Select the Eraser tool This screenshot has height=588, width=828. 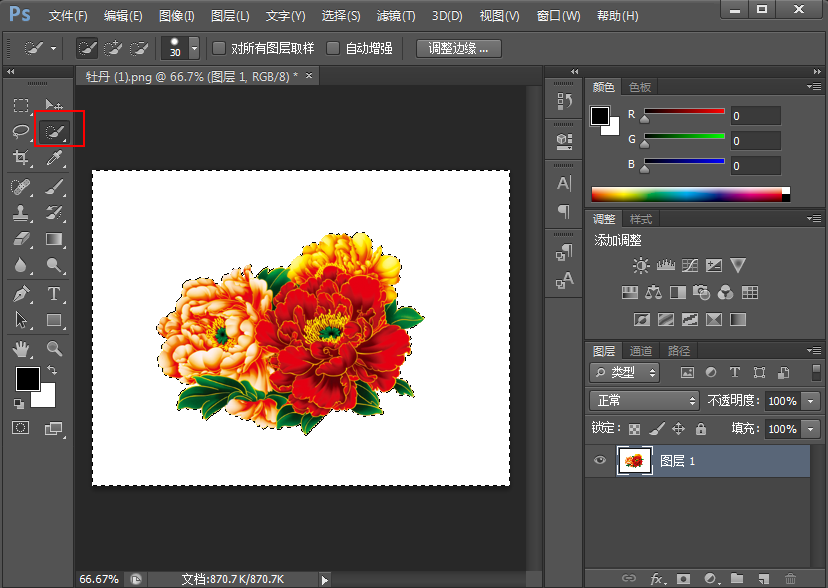click(21, 239)
